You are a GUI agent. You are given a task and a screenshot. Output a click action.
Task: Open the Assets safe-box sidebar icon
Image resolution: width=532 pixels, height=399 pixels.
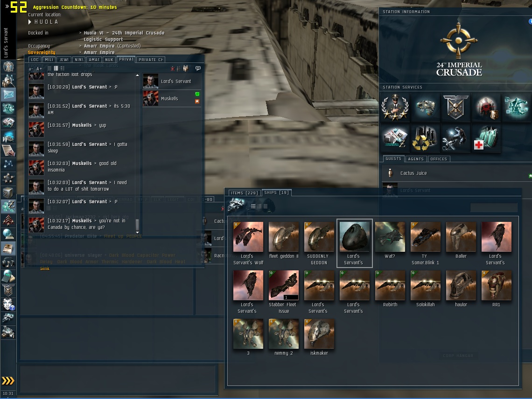(x=8, y=193)
